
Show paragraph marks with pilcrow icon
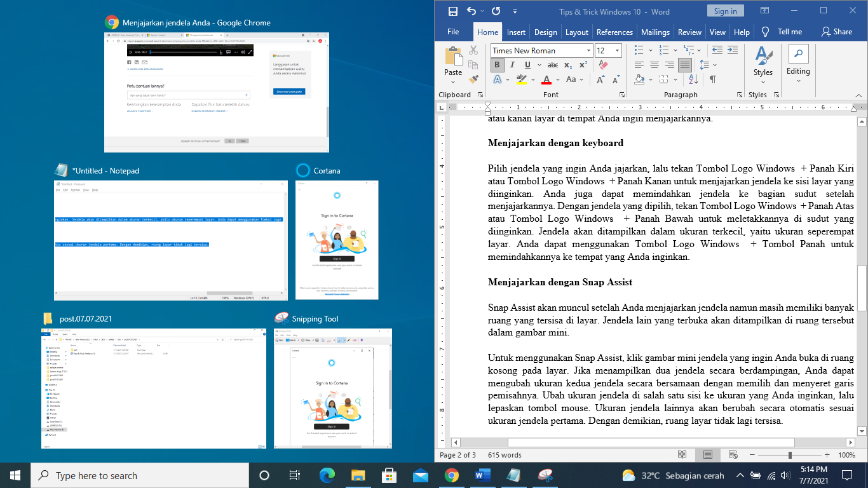coord(713,79)
